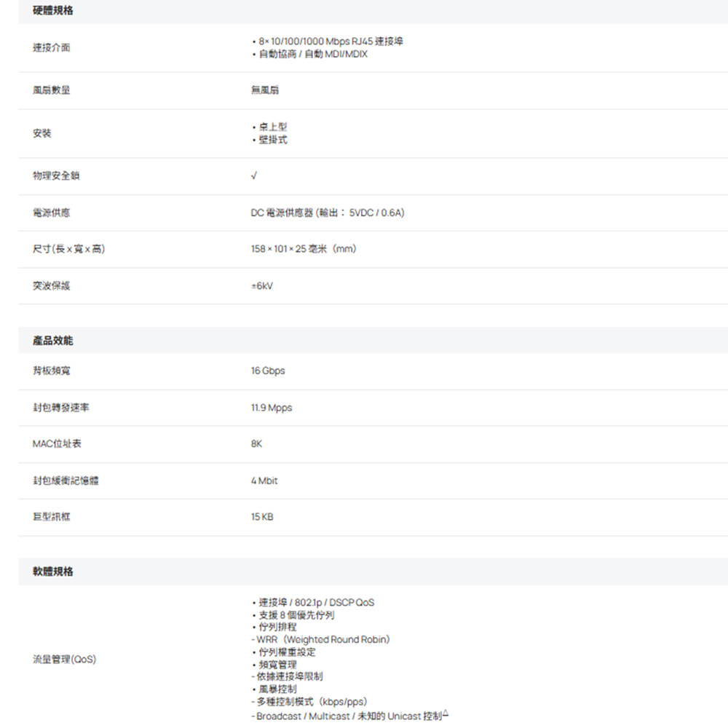Click the 16 Gbps backplane bandwidth value
728x728 pixels.
pyautogui.click(x=268, y=371)
